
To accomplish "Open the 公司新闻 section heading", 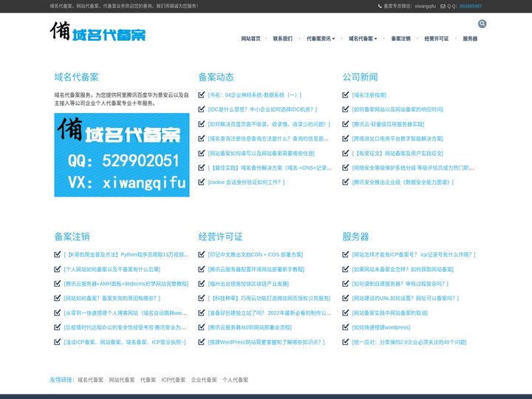I will click(x=360, y=77).
